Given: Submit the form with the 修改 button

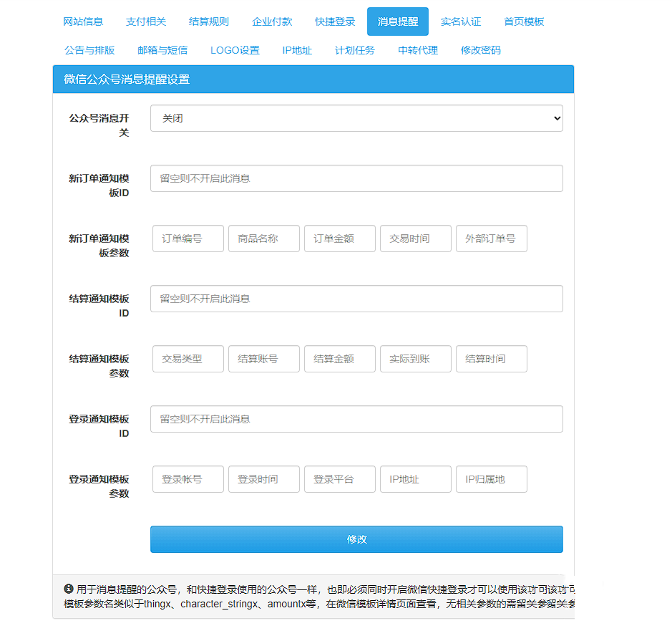Looking at the screenshot, I should coord(356,539).
